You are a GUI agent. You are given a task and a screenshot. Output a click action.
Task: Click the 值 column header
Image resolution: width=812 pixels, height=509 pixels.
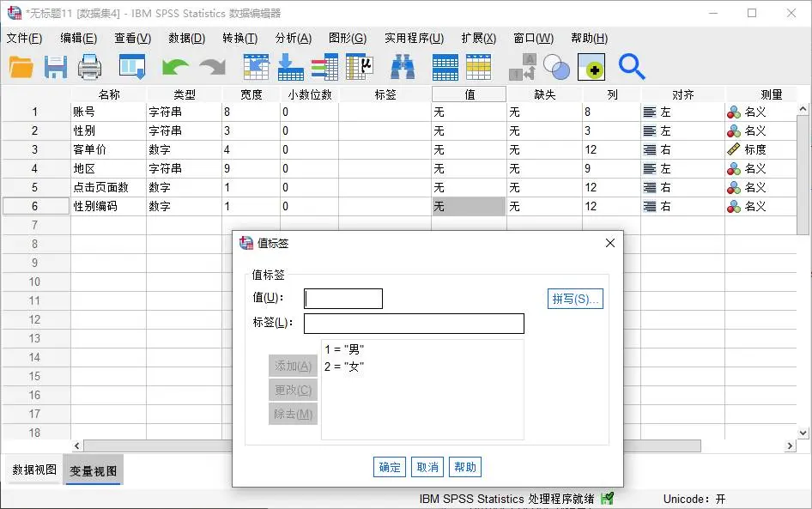point(470,94)
